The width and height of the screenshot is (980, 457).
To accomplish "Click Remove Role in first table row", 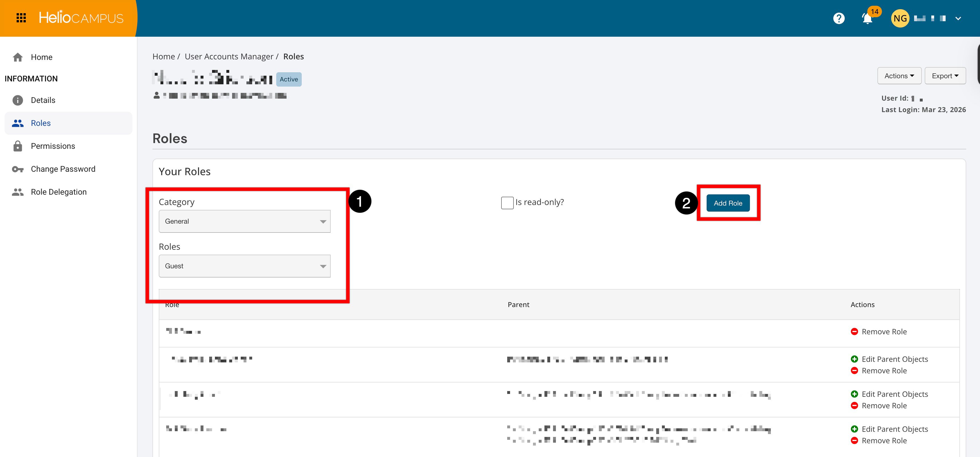I will tap(883, 332).
